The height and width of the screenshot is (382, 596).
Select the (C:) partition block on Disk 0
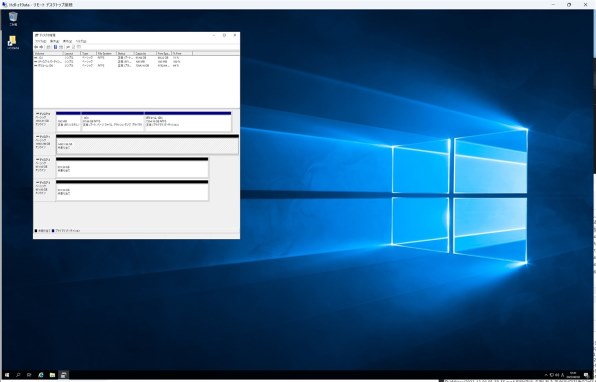pyautogui.click(x=113, y=122)
